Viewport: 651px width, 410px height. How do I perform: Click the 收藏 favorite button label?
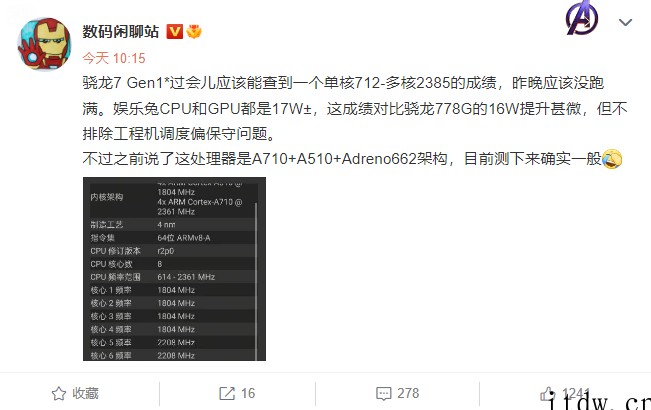coord(86,393)
